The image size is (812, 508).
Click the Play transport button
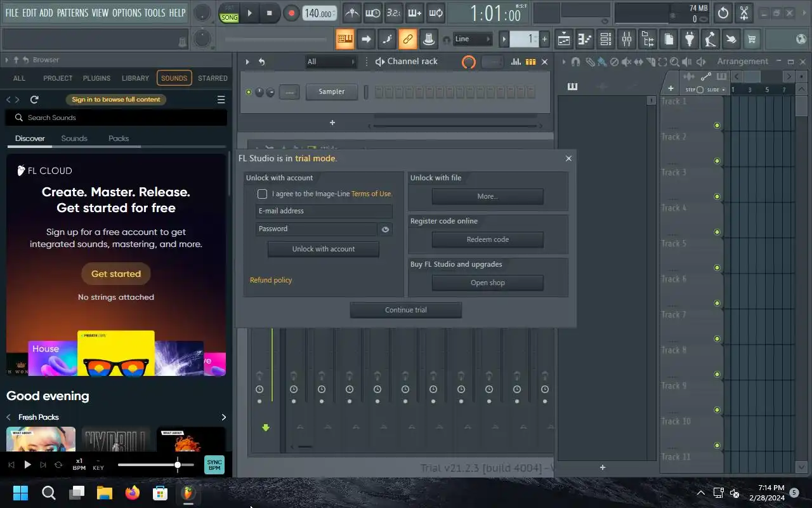250,13
